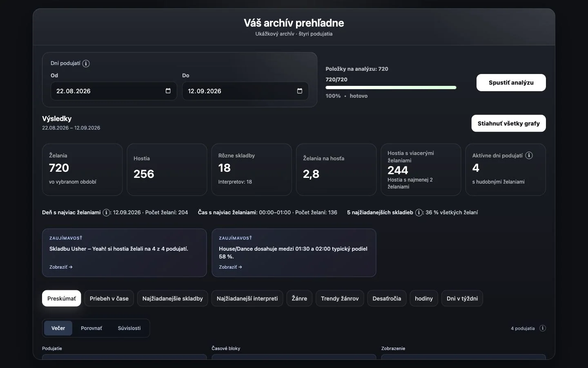Click Ukážkový archív · štyri podujatia subtitle

tap(294, 34)
